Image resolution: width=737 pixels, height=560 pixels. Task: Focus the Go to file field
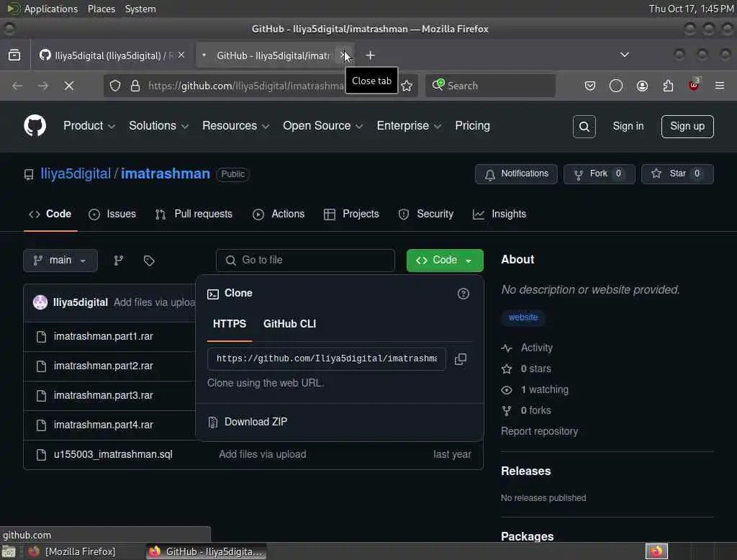[x=305, y=261]
